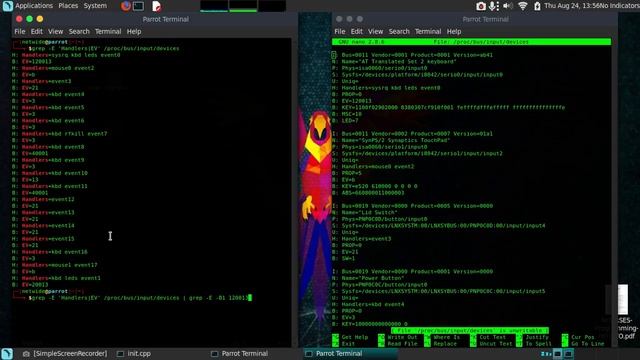The width and height of the screenshot is (640, 360).
Task: Click the red document launcher icon in panel
Action: (x=156, y=6)
